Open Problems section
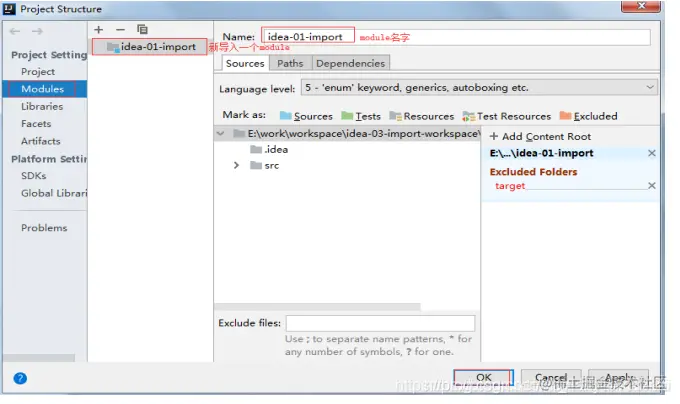 pos(44,228)
